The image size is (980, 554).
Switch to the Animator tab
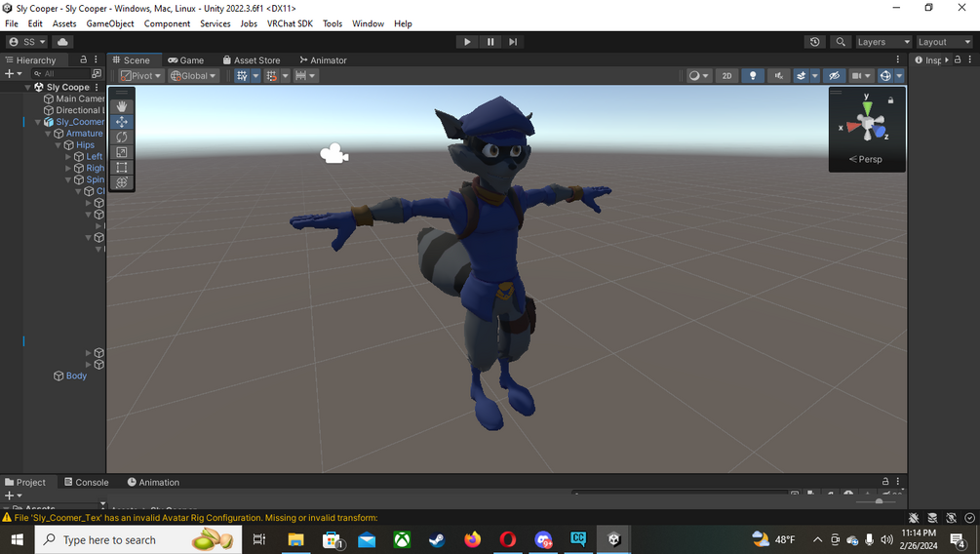(x=323, y=60)
